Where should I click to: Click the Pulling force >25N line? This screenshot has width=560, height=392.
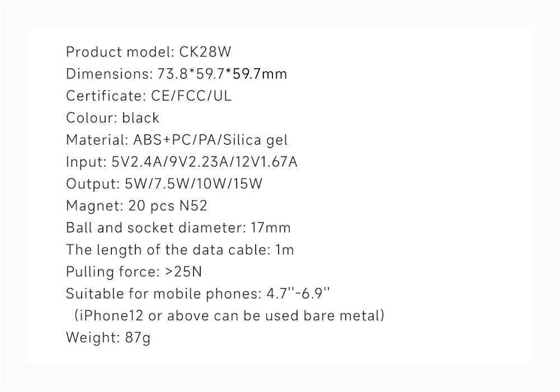134,272
